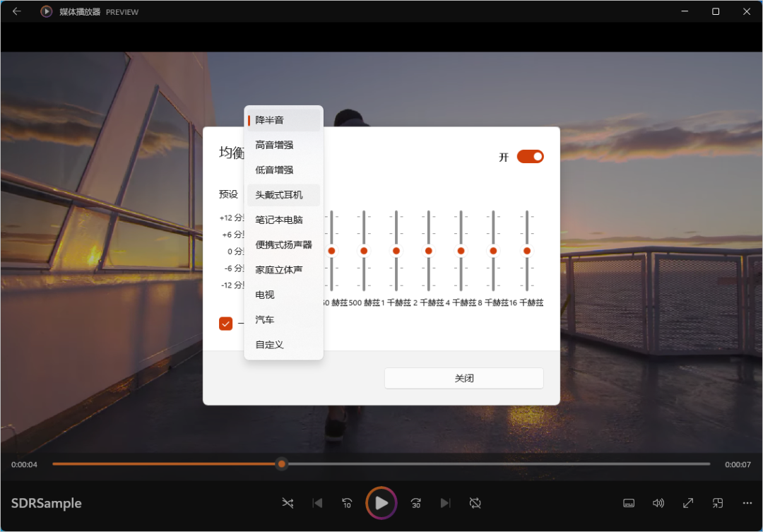Click the back arrow in title bar
763x532 pixels.
(x=16, y=11)
